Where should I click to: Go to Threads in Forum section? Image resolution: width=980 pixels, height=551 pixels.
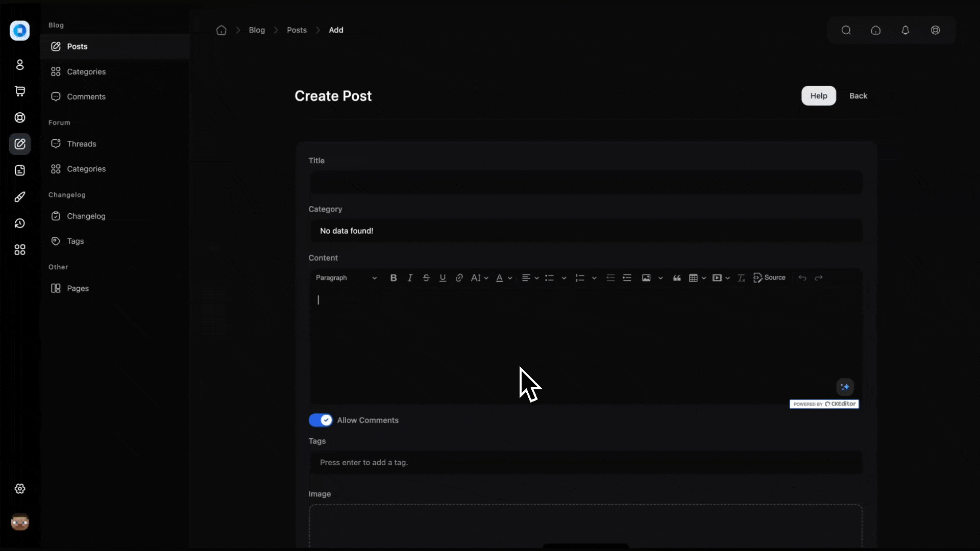(82, 144)
